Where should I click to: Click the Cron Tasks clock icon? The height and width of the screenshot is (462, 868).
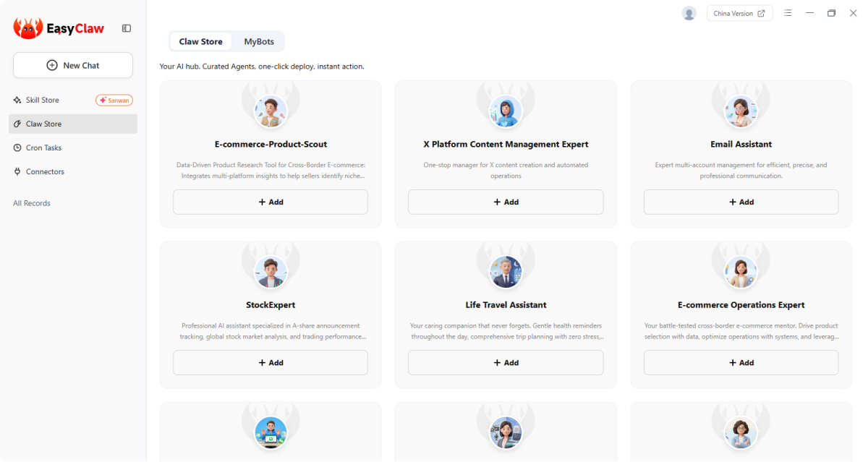17,147
